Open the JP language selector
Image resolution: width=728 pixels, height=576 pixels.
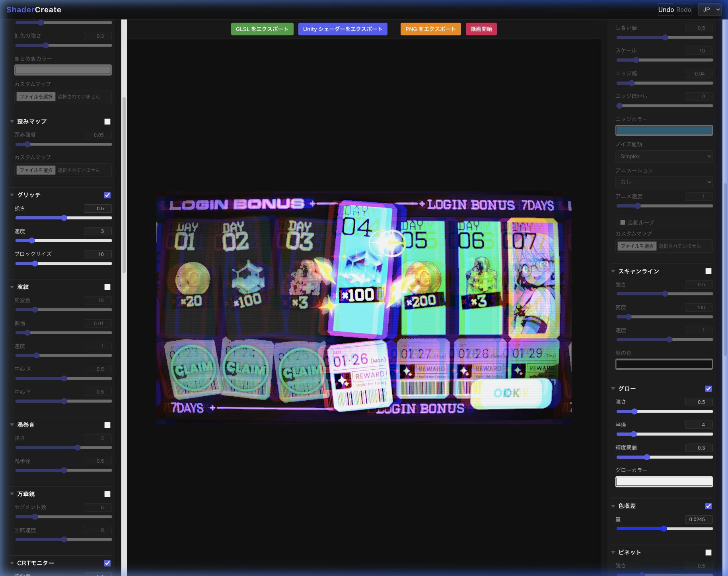710,10
